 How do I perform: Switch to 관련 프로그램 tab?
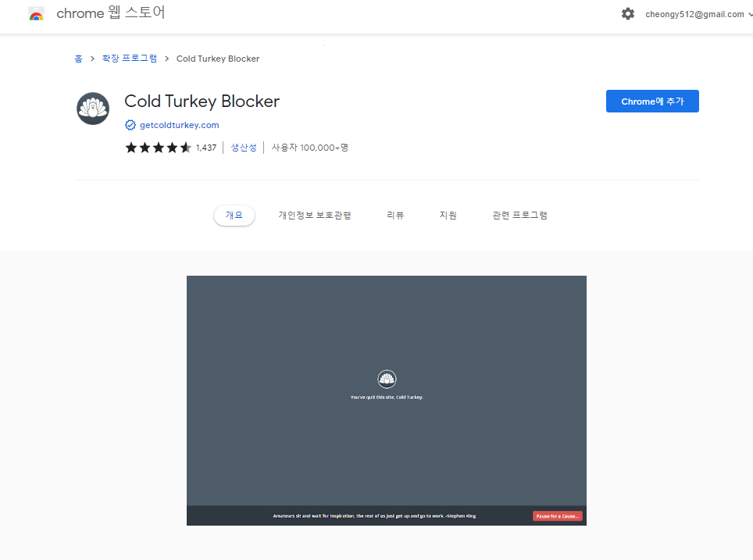point(520,215)
